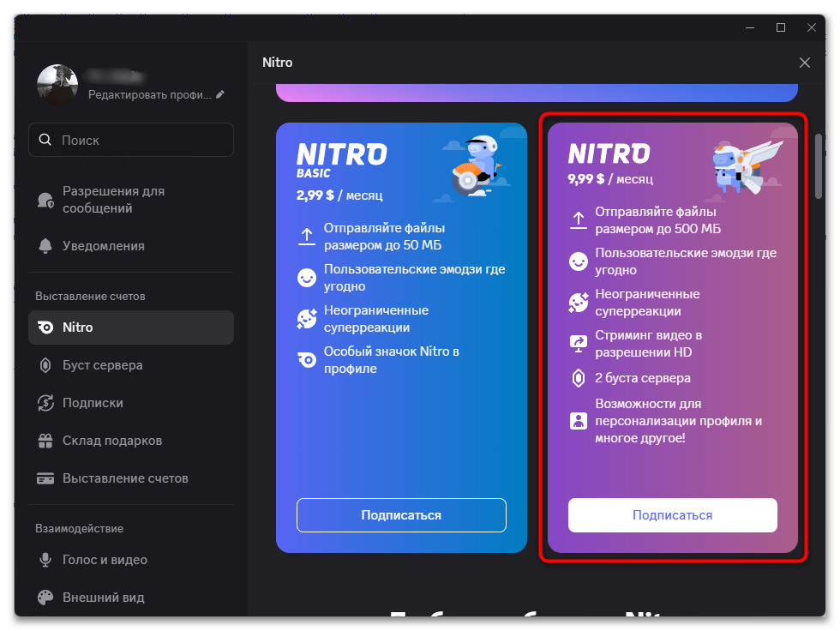840x631 pixels.
Task: Click the 500 МБ upload arrow icon
Action: (x=578, y=220)
